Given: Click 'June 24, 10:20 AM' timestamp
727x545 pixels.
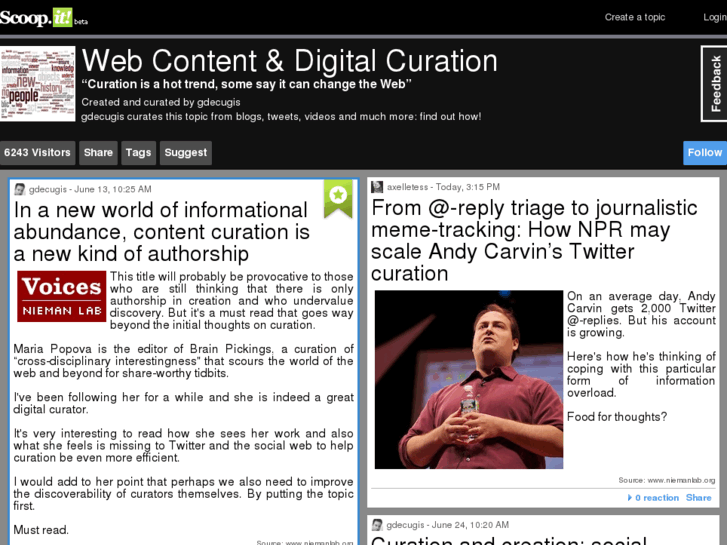Looking at the screenshot, I should click(x=470, y=525).
